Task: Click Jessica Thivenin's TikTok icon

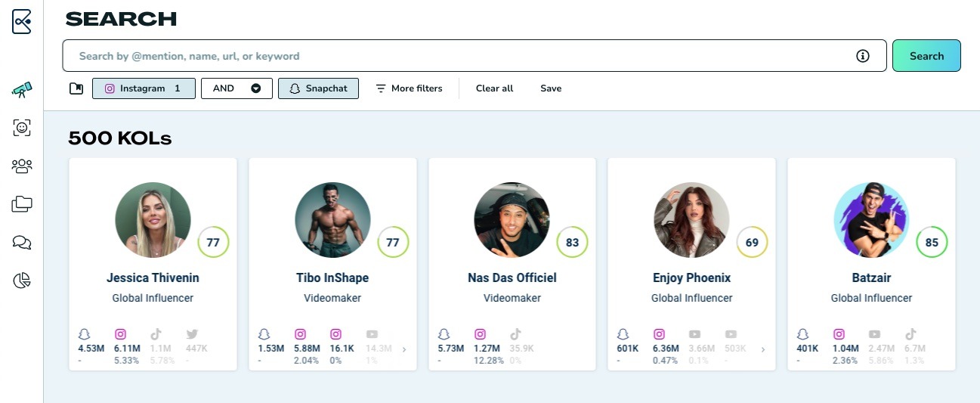Action: click(156, 333)
